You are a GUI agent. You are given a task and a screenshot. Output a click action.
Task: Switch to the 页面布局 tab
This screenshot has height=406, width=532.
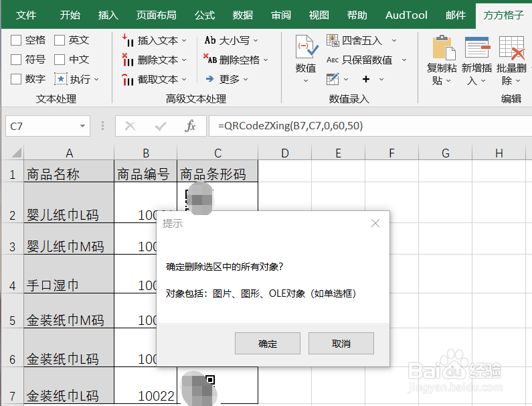tap(157, 15)
